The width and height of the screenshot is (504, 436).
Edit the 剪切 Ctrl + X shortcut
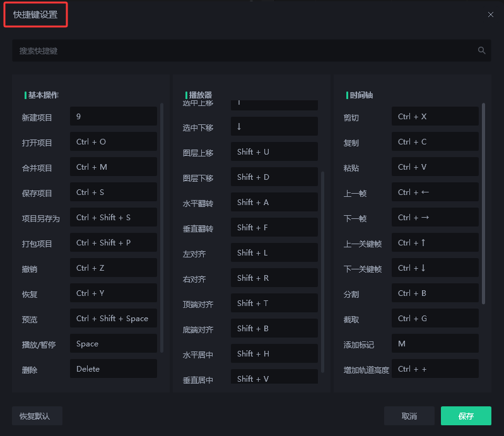click(x=435, y=117)
